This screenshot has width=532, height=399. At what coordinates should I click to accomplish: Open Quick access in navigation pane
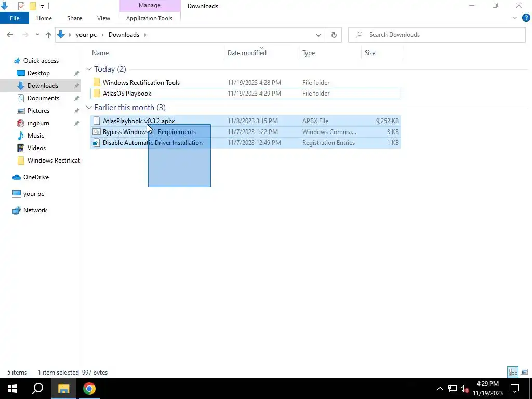pos(41,61)
